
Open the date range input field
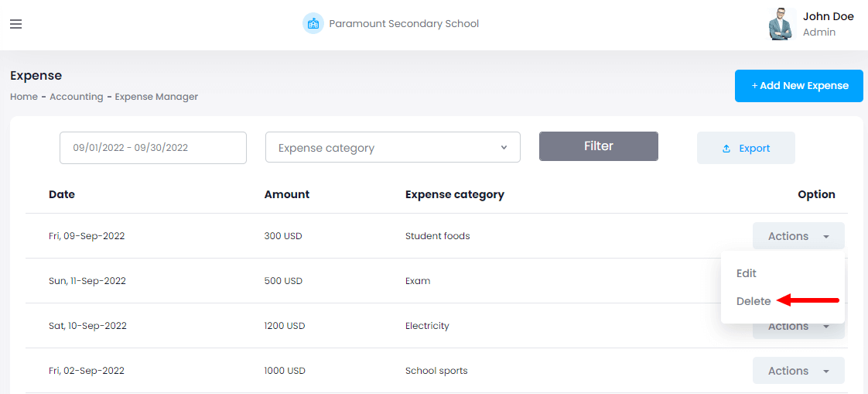[x=153, y=148]
